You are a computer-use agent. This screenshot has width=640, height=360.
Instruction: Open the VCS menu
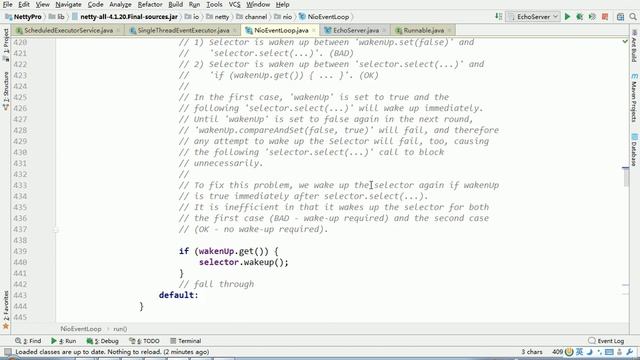[234, 4]
